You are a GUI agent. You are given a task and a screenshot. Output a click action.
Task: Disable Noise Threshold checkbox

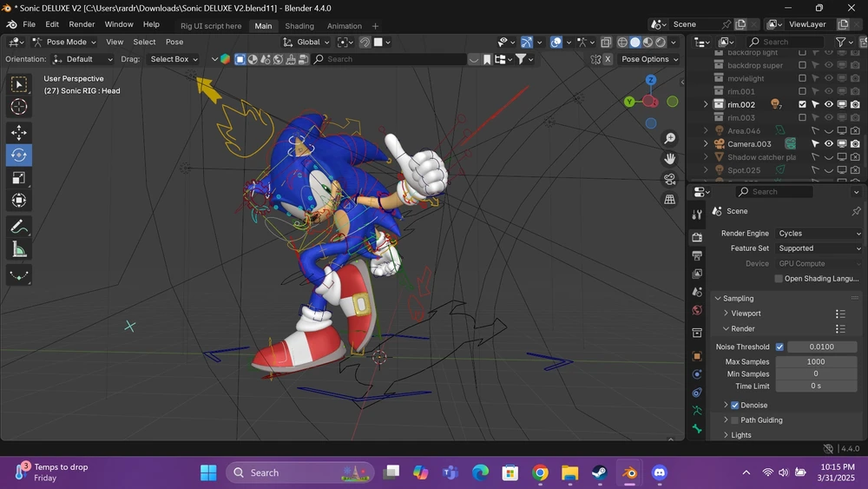click(779, 347)
